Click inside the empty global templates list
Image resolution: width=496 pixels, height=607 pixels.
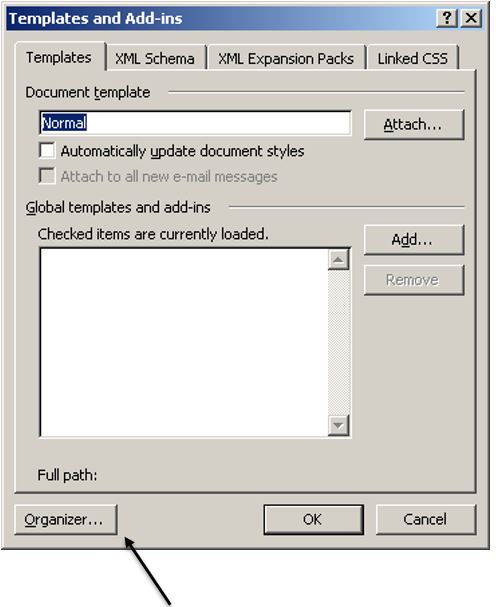pyautogui.click(x=184, y=343)
